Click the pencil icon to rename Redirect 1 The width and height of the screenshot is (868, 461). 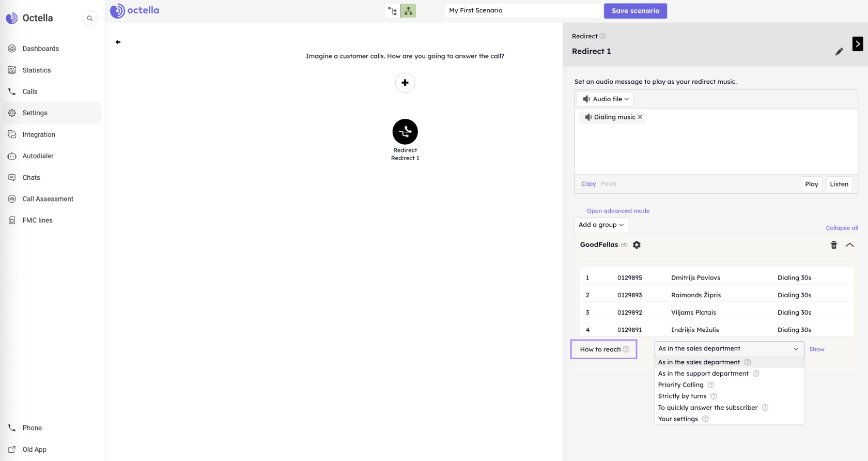pos(839,52)
